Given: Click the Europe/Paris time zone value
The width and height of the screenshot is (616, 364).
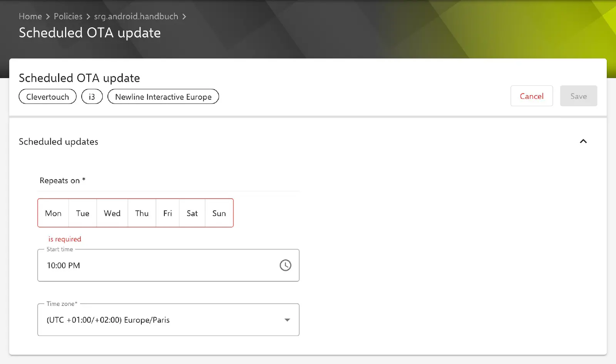Looking at the screenshot, I should (108, 320).
